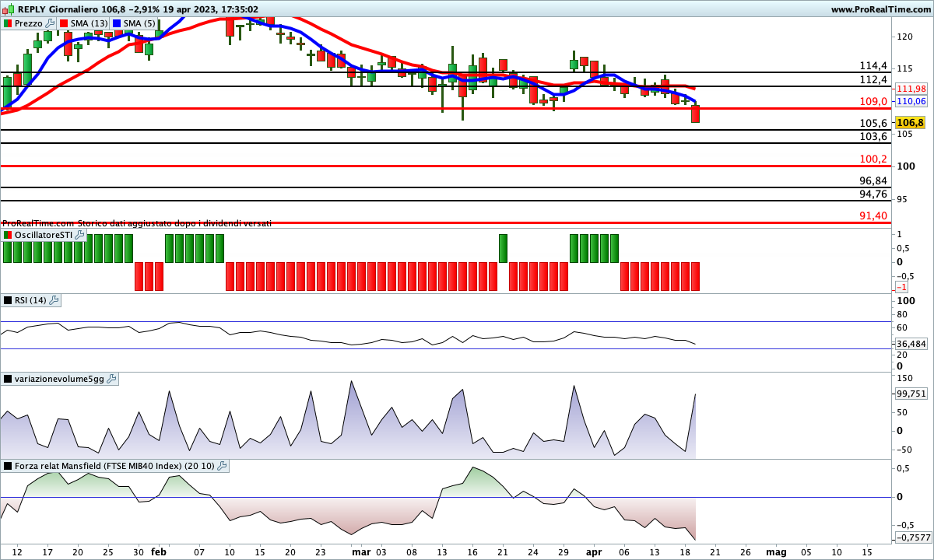934x560 pixels.
Task: Click the red 91,40 level label
Action: (x=873, y=215)
